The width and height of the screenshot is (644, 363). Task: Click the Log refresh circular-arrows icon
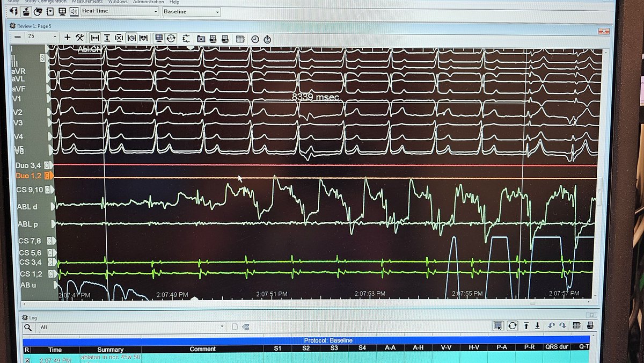click(x=512, y=325)
